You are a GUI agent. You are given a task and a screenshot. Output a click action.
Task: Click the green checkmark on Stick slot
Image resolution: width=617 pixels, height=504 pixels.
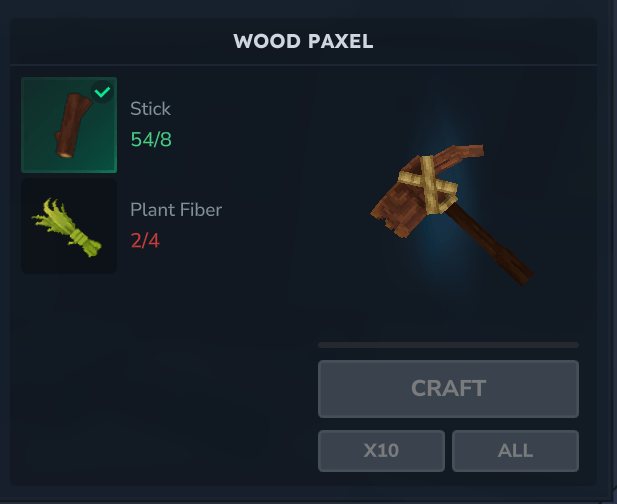pyautogui.click(x=102, y=92)
